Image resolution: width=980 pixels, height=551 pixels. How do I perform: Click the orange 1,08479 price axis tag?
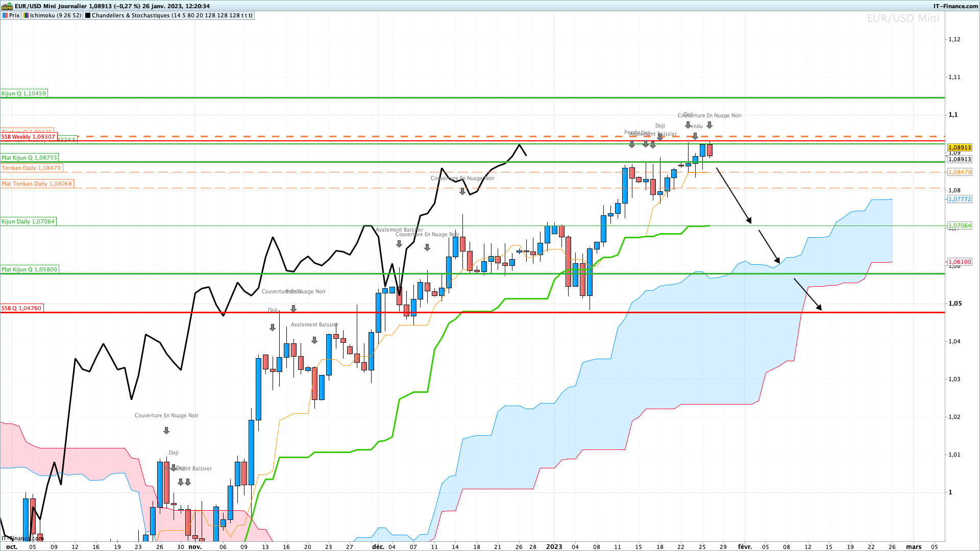tap(960, 172)
